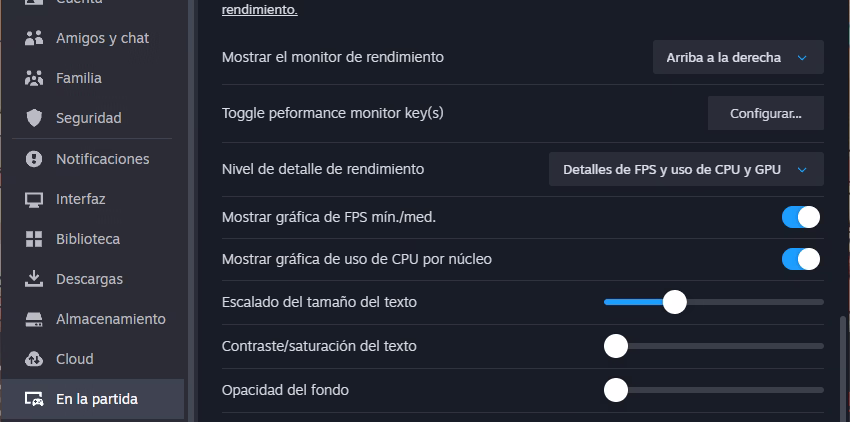Click the Configurar... button

point(765,113)
